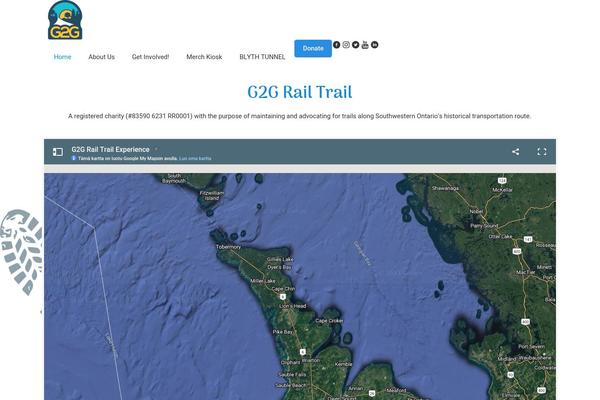This screenshot has height=400, width=600.
Task: Click the South Baymouth map label
Action: 174,178
